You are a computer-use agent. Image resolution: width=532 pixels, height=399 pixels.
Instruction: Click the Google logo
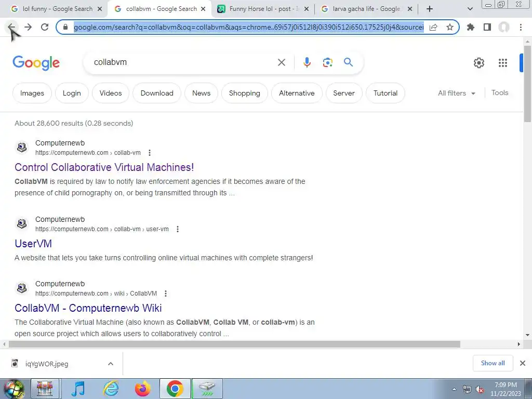pos(36,63)
